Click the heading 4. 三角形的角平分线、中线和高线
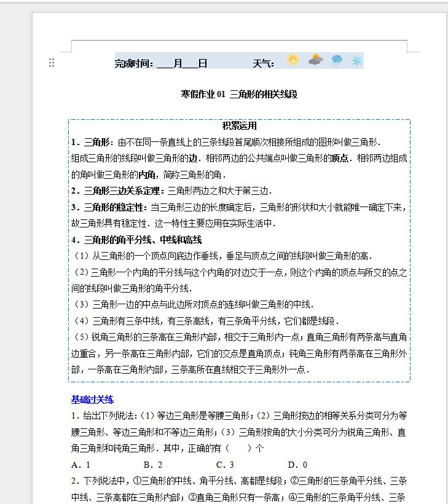448x504 pixels. (136, 240)
